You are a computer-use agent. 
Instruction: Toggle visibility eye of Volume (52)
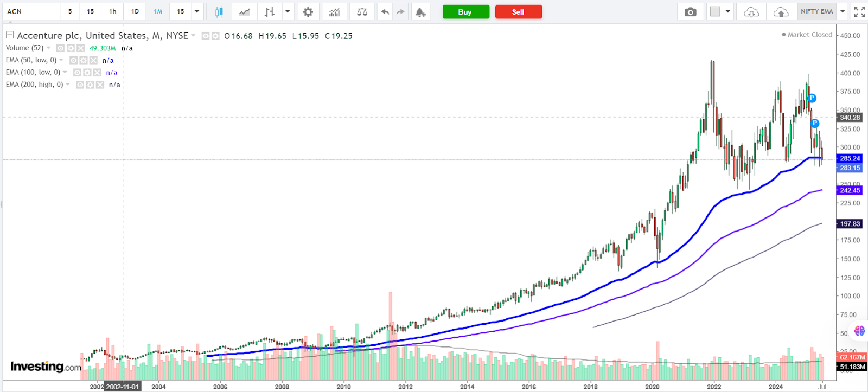(61, 48)
